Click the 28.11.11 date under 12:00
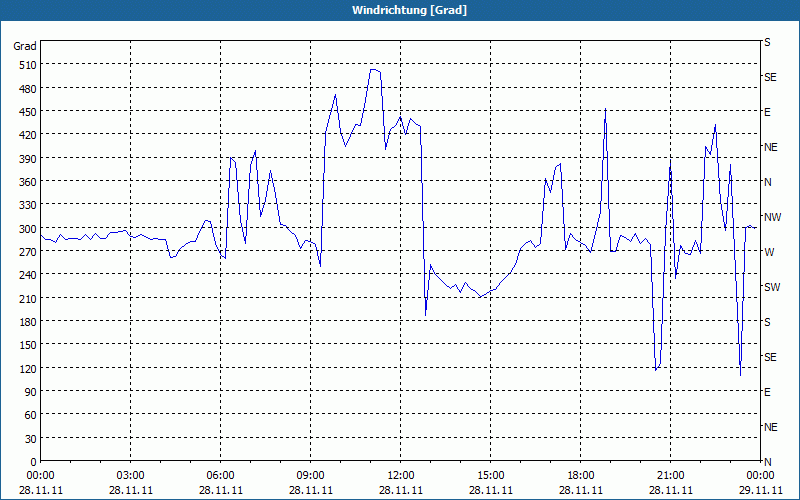Image resolution: width=800 pixels, height=500 pixels. coord(401,490)
